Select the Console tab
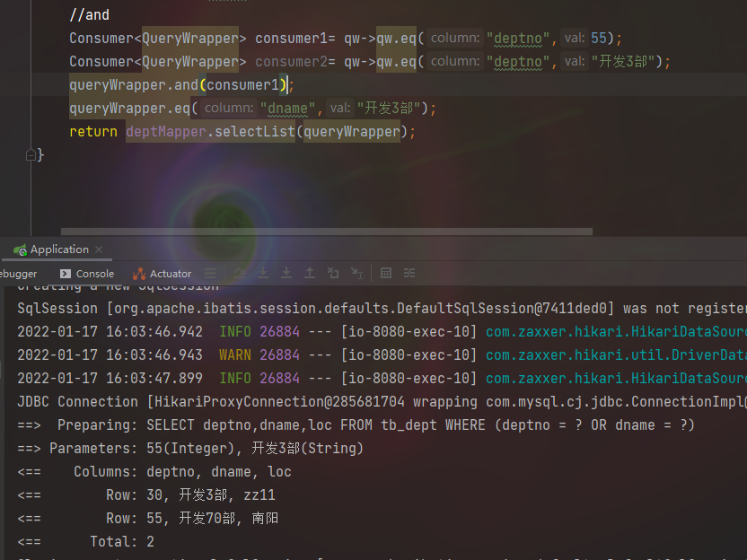Image resolution: width=747 pixels, height=560 pixels. tap(87, 274)
